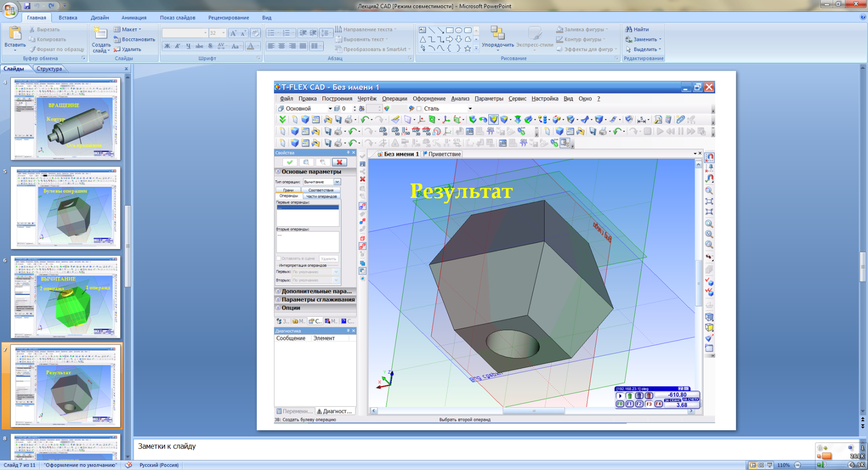The width and height of the screenshot is (868, 470).
Task: Start Slide Show view from status bar
Action: click(x=769, y=465)
